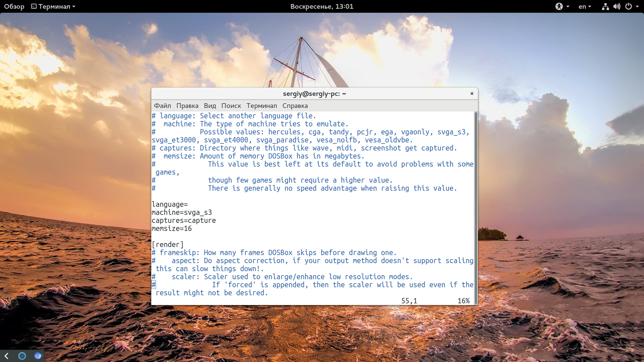
Task: Click the power icon in top bar
Action: click(629, 6)
